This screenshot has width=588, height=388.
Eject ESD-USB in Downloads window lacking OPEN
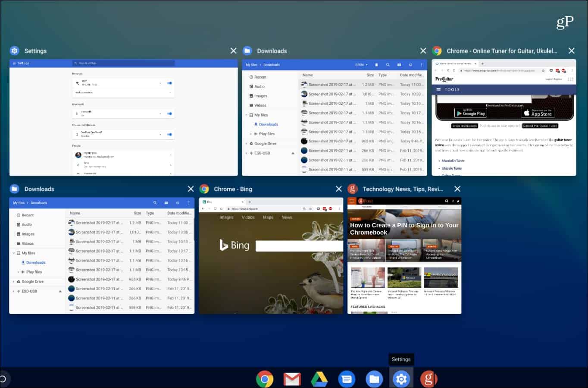60,291
